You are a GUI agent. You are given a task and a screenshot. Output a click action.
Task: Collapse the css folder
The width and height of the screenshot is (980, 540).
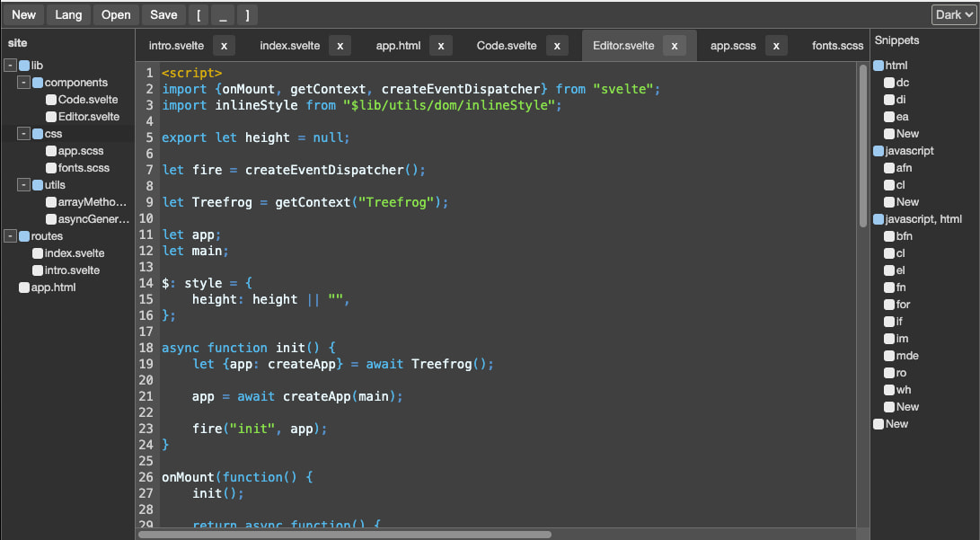pyautogui.click(x=23, y=133)
